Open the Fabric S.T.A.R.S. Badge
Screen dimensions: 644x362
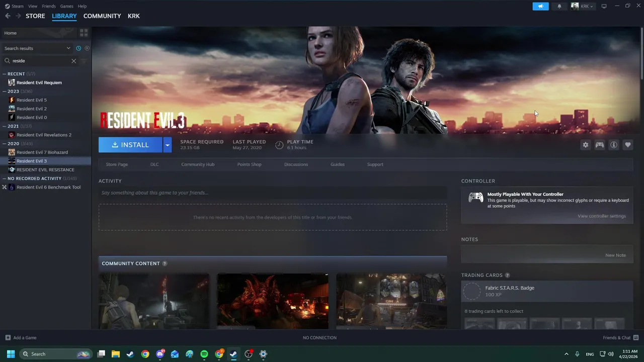[x=547, y=291]
